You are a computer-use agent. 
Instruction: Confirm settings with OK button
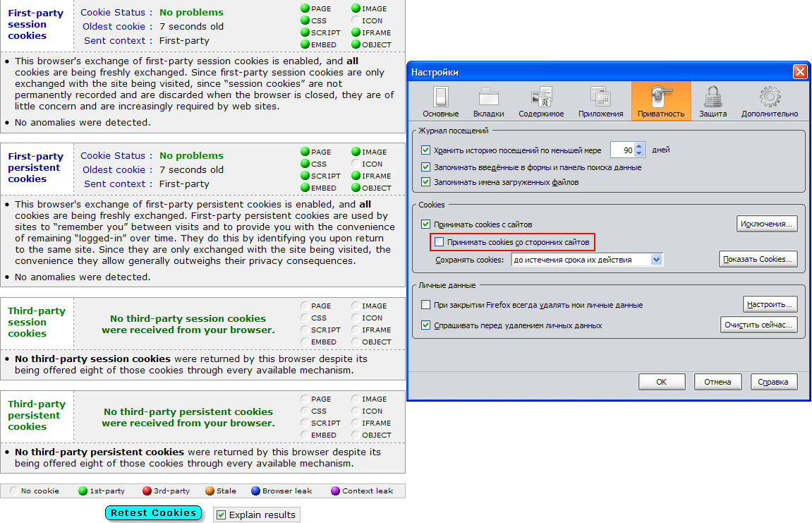661,382
